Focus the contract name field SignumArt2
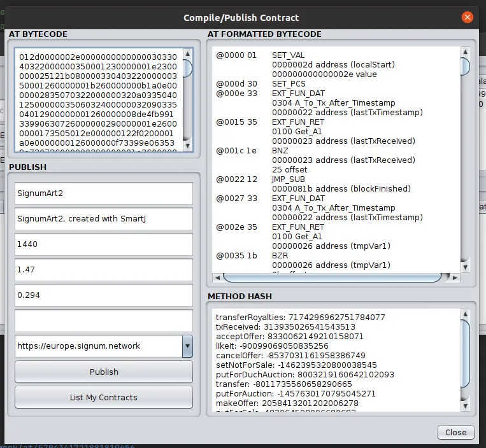 pos(104,193)
